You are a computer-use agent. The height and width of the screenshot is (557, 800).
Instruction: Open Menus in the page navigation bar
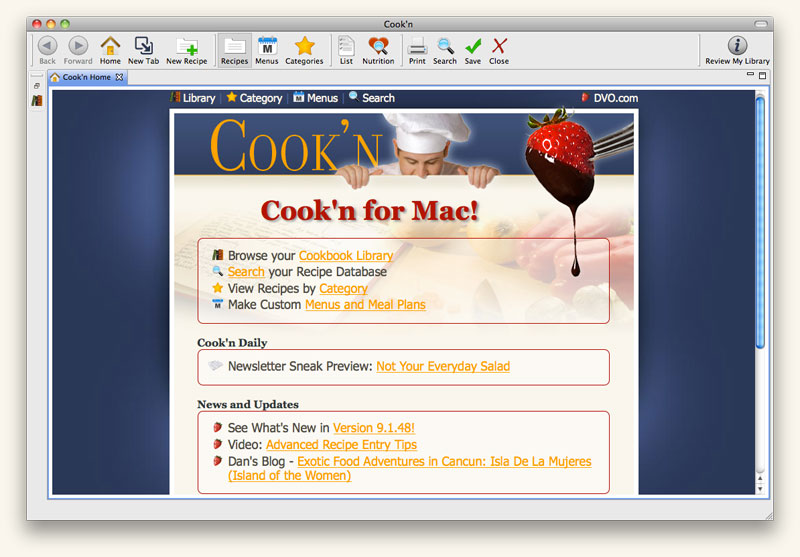click(315, 98)
